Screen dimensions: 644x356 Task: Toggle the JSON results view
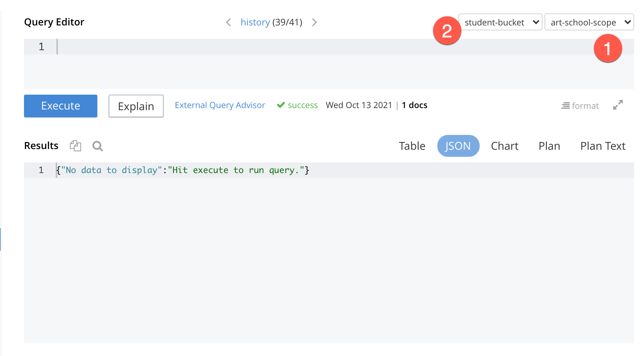[458, 146]
